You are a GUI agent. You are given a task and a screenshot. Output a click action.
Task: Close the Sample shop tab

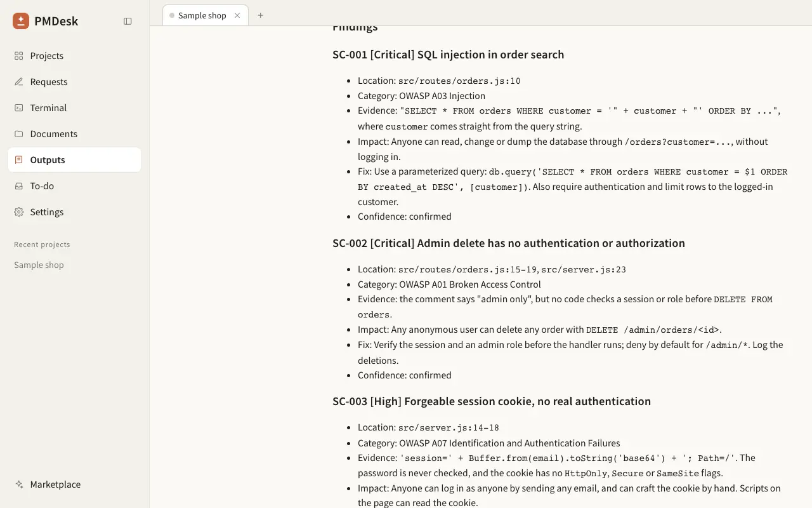pyautogui.click(x=237, y=15)
